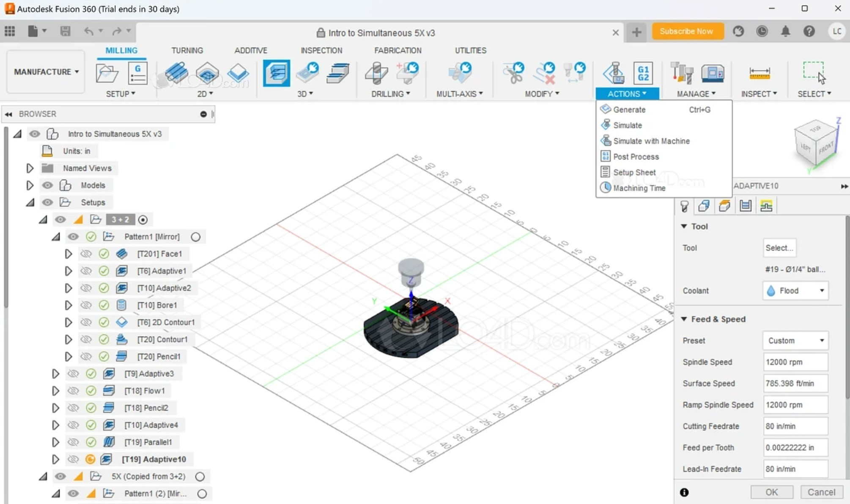Click the Multi-Axis toolpath icon
Screen dimensions: 850x504
460,73
